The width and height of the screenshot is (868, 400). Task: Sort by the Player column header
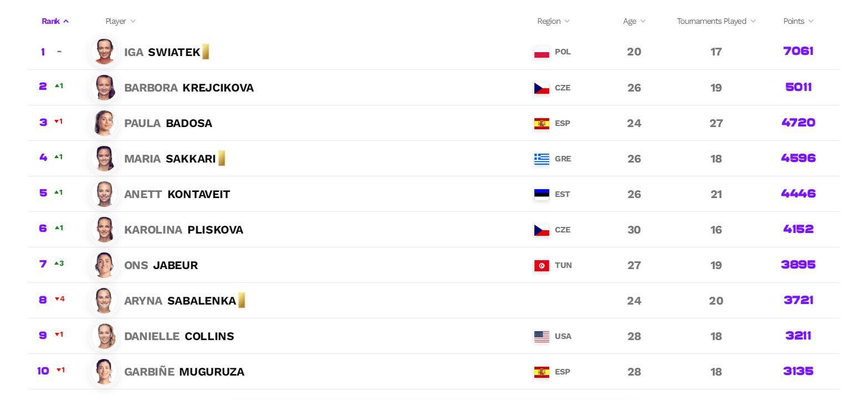click(x=120, y=21)
